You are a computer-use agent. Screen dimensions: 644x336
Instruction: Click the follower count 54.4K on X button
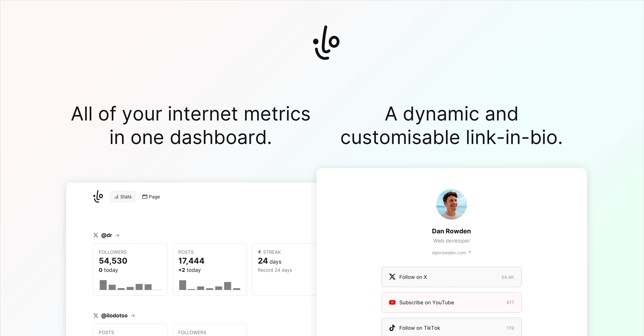[x=507, y=277]
